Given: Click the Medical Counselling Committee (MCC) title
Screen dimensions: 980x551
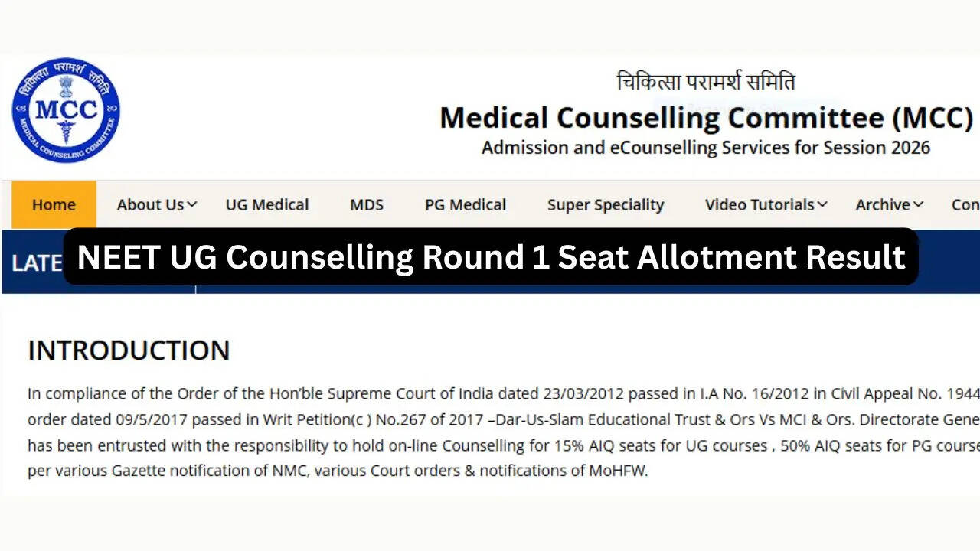Looking at the screenshot, I should point(706,118).
